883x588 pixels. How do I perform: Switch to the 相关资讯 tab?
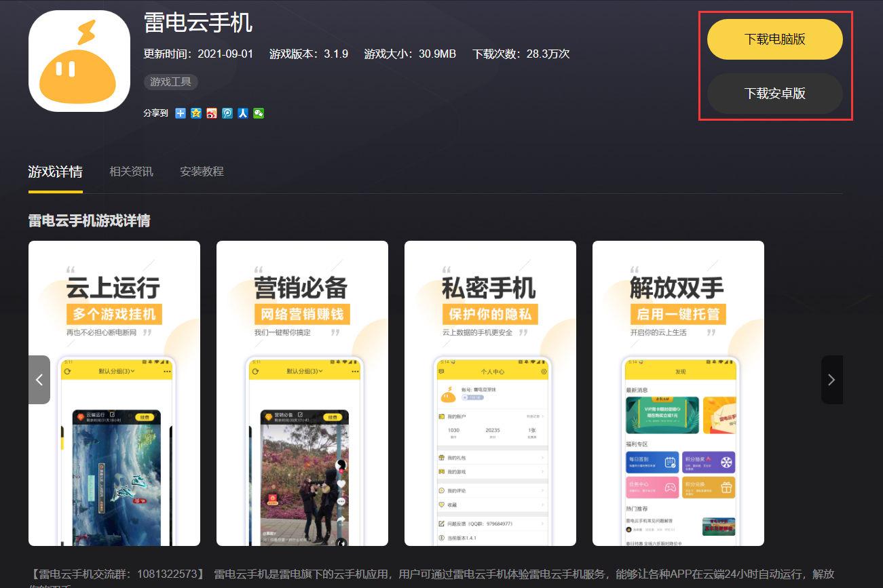131,172
